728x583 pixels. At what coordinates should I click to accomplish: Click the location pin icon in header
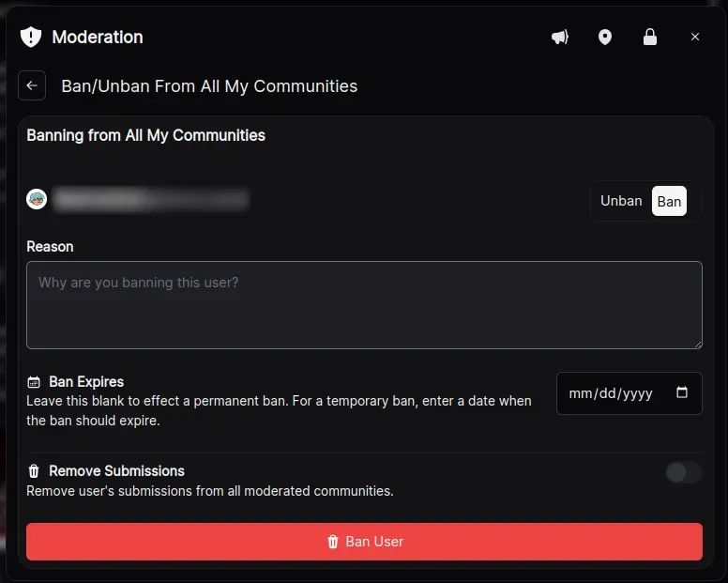tap(605, 37)
